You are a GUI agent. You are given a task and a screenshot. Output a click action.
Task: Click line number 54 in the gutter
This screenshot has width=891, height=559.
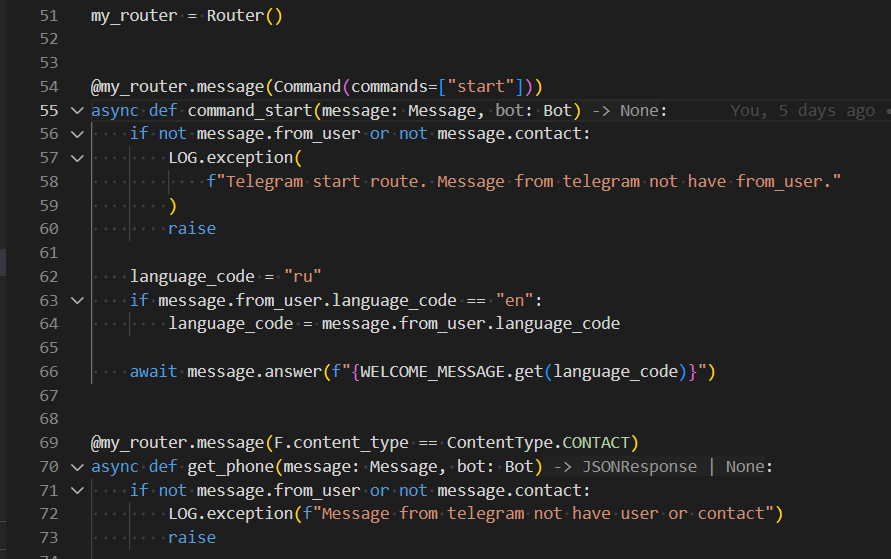tap(49, 87)
